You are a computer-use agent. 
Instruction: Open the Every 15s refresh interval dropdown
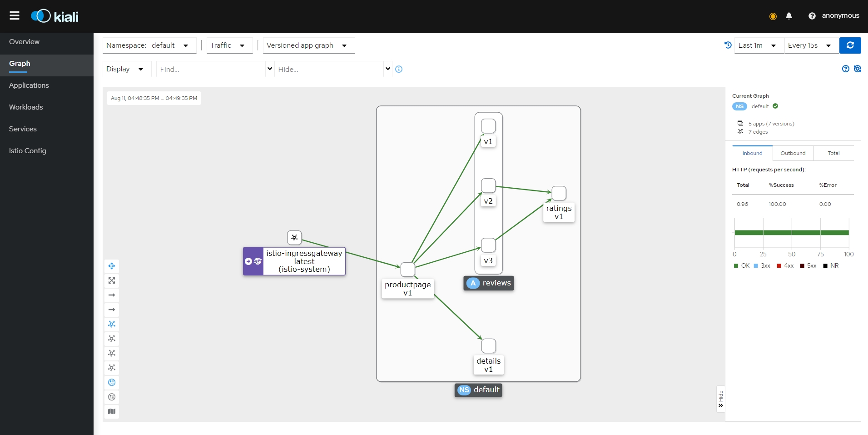(x=811, y=45)
